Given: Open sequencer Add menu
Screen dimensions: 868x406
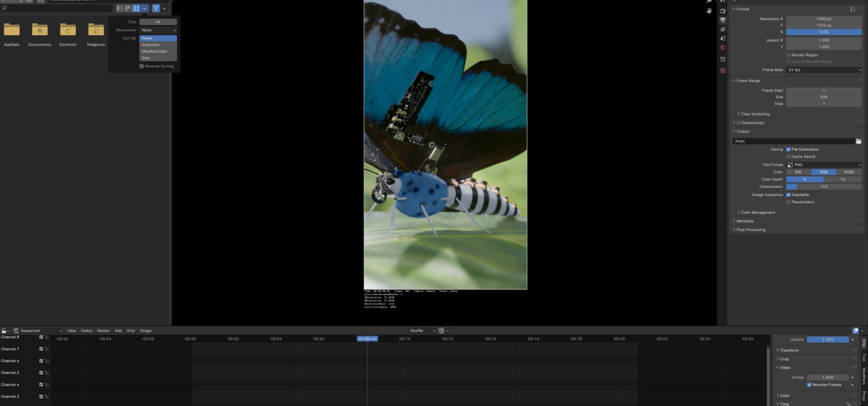Looking at the screenshot, I should coord(118,331).
